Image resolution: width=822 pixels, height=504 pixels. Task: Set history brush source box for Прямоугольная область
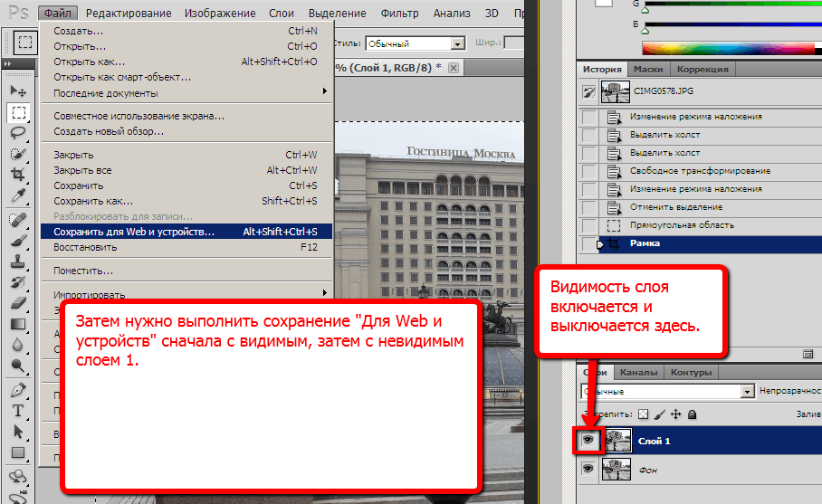click(589, 225)
